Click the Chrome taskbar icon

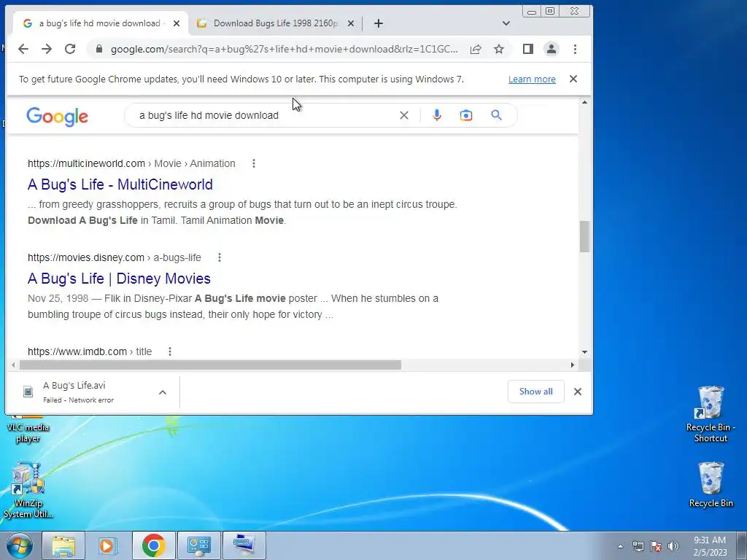coord(153,545)
